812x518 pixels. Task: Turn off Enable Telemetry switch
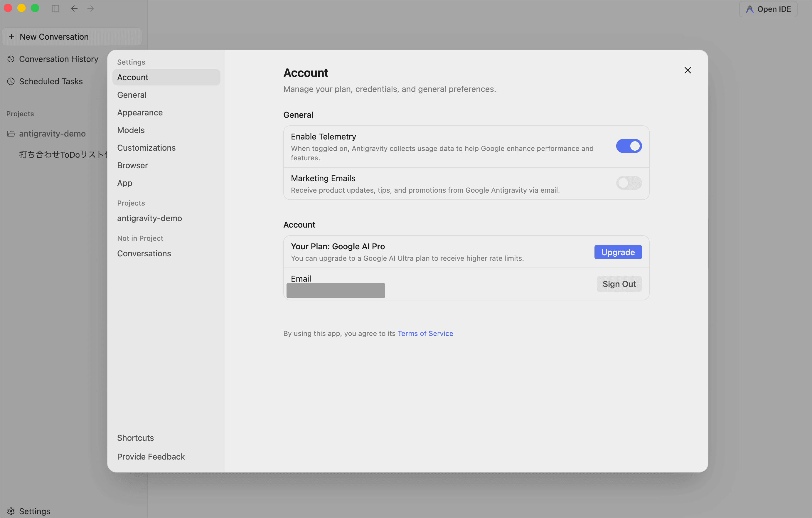(629, 146)
